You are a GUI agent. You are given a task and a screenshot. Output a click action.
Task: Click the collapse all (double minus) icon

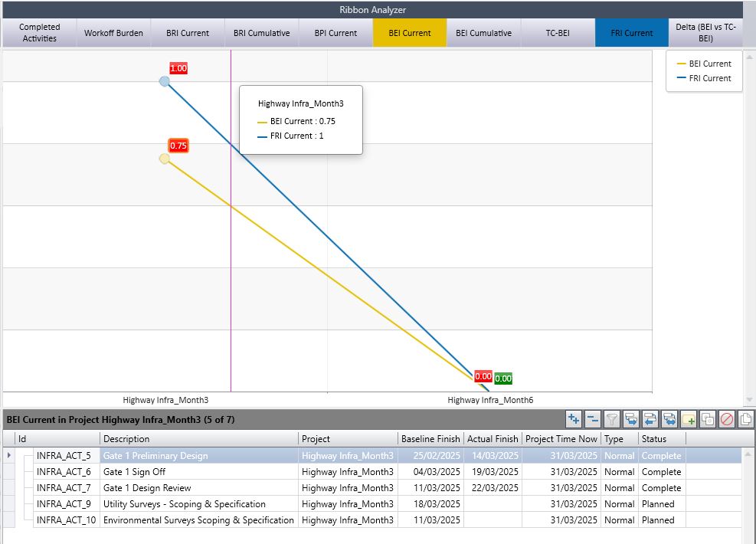coord(593,419)
